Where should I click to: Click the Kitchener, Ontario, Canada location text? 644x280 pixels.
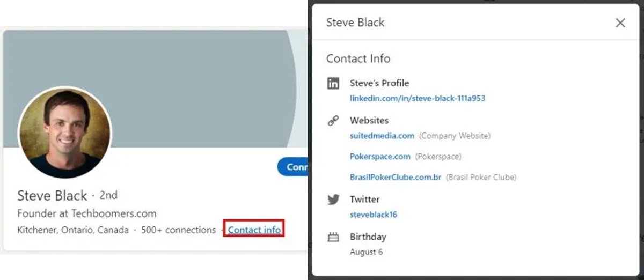click(x=73, y=230)
